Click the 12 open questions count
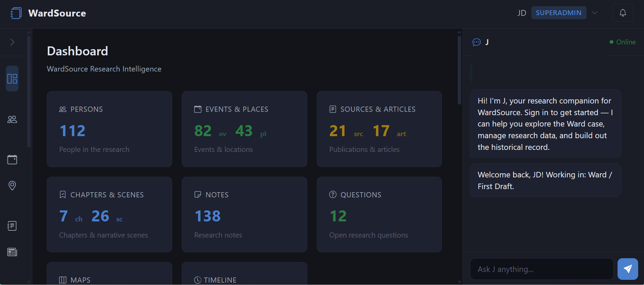644x285 pixels. [338, 216]
